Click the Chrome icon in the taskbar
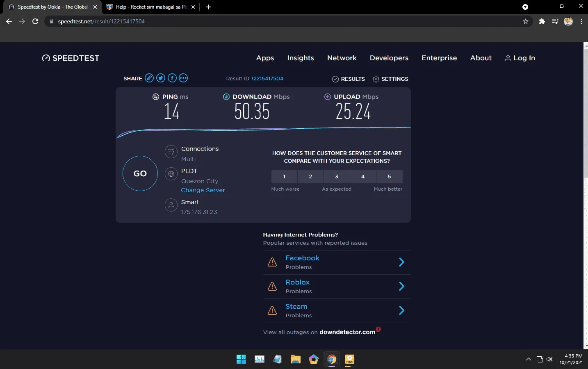The height and width of the screenshot is (369, 588). 332,359
